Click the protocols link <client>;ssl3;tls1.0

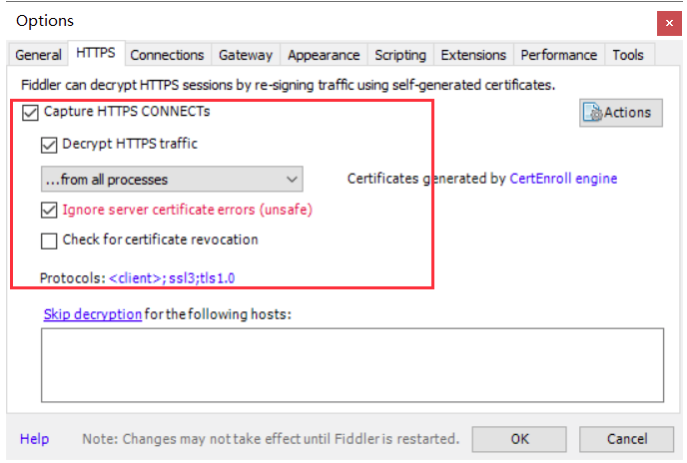pyautogui.click(x=172, y=278)
